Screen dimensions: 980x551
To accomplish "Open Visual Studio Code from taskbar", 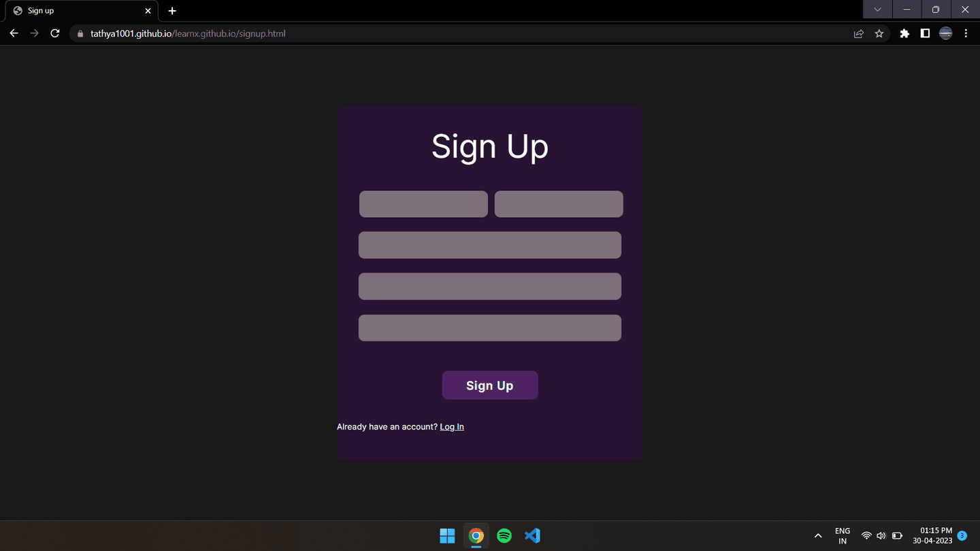I will (x=533, y=536).
